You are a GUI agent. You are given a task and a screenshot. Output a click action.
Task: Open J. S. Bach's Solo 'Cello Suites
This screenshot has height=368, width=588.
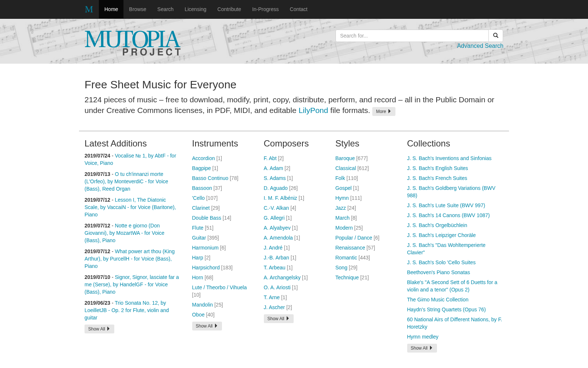point(441,262)
